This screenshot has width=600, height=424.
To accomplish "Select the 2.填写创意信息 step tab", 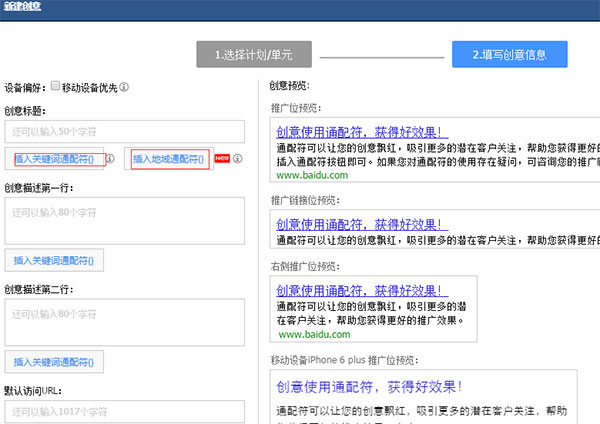I will [510, 54].
